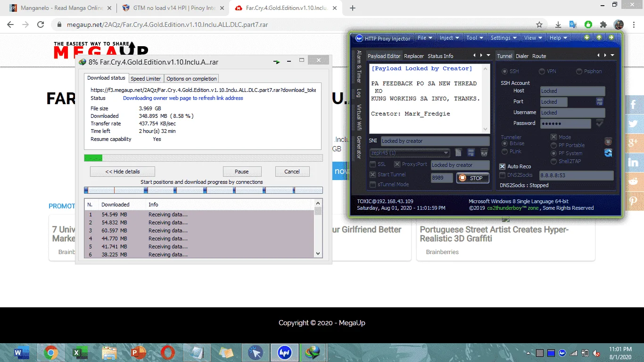644x362 pixels.
Task: Open Excel from the taskbar
Action: coord(80,352)
